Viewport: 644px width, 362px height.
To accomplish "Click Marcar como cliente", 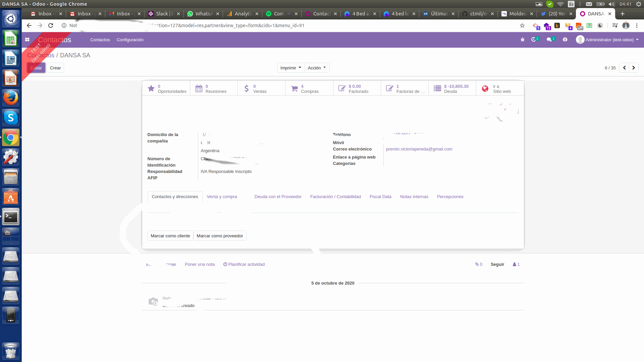I will tap(170, 236).
